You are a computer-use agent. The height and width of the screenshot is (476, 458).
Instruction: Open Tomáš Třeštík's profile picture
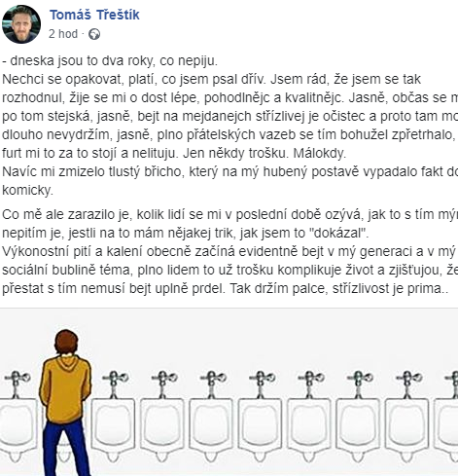coord(21,24)
